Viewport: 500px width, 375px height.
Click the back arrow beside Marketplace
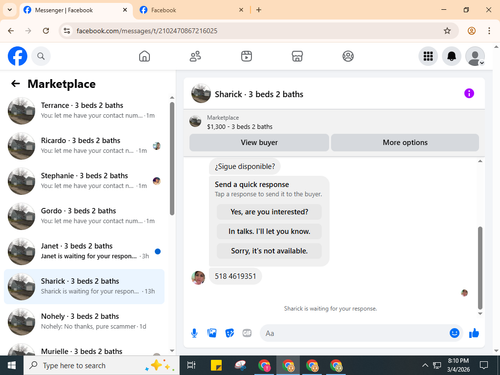16,84
